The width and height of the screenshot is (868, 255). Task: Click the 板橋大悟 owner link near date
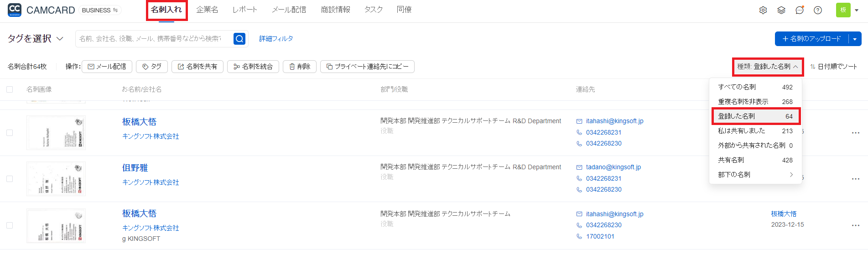pos(784,214)
